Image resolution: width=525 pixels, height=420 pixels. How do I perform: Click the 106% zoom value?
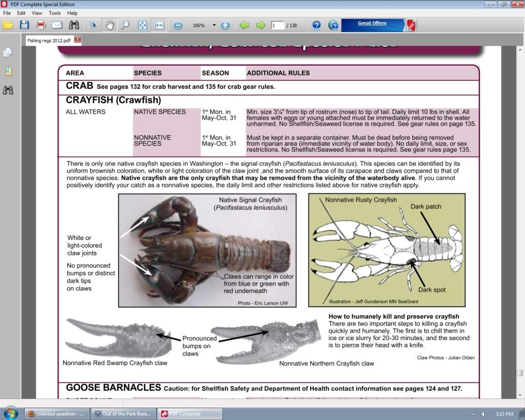tap(198, 26)
